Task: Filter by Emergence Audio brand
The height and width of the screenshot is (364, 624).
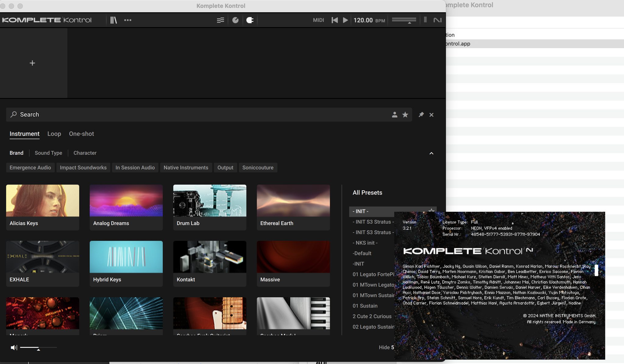Action: [30, 168]
